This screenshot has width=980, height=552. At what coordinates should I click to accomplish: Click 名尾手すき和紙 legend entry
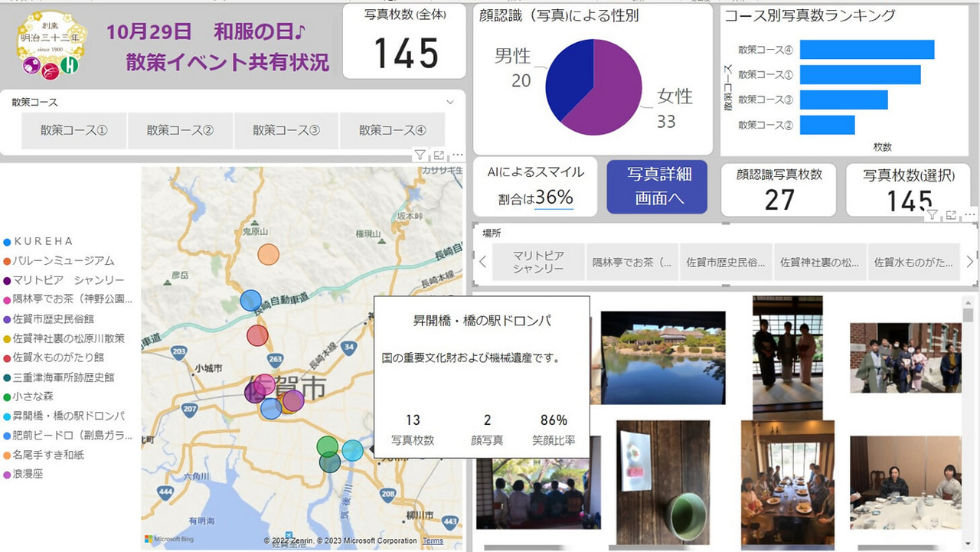(x=44, y=455)
